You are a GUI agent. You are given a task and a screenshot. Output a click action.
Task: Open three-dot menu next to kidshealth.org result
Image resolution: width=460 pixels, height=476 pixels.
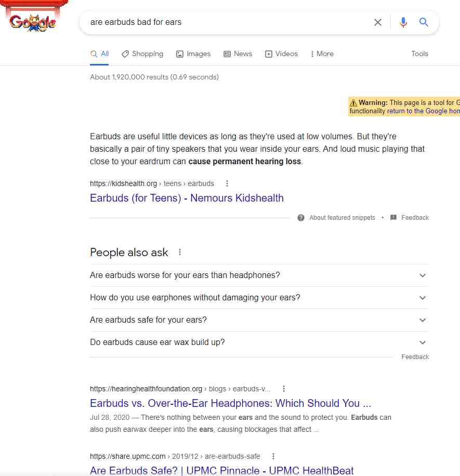227,183
